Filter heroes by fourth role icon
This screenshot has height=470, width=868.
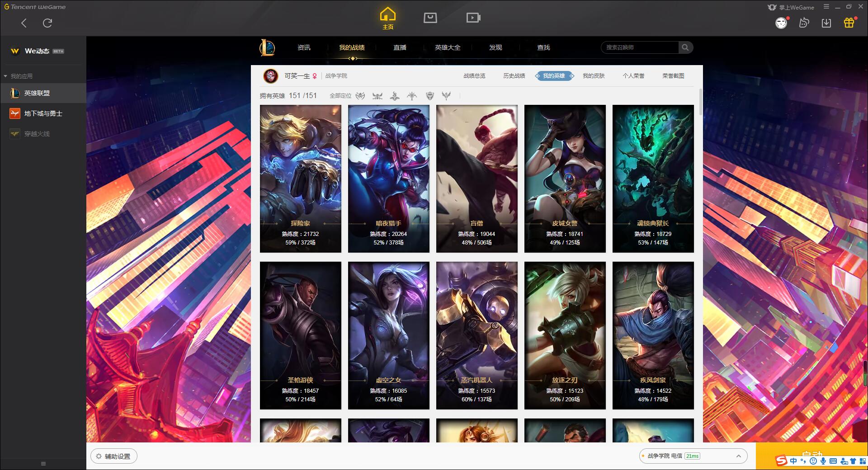412,96
